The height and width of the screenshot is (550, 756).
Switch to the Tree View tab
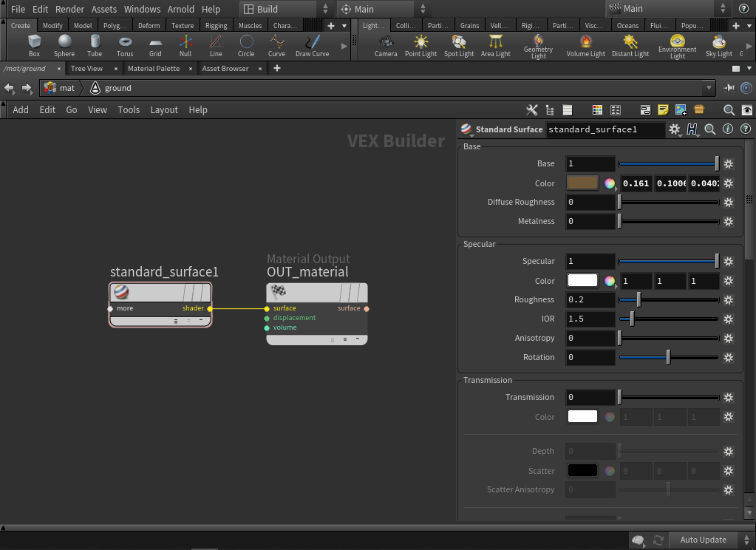[86, 69]
